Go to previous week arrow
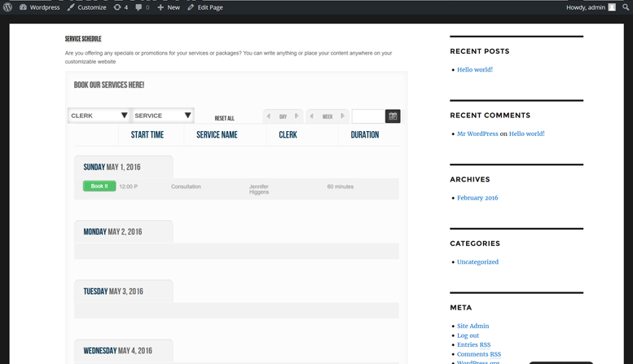Screen dimensions: 633x364 pos(311,116)
